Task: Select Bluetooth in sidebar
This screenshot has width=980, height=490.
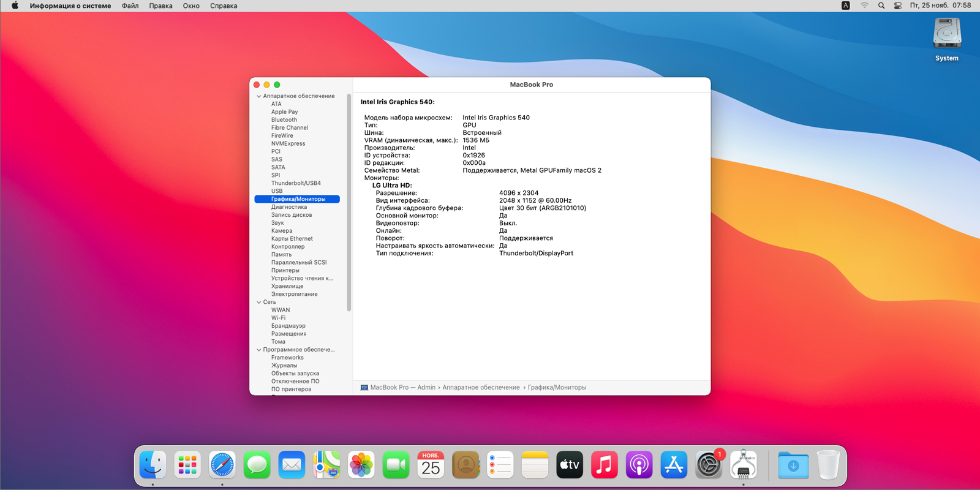Action: [x=284, y=120]
